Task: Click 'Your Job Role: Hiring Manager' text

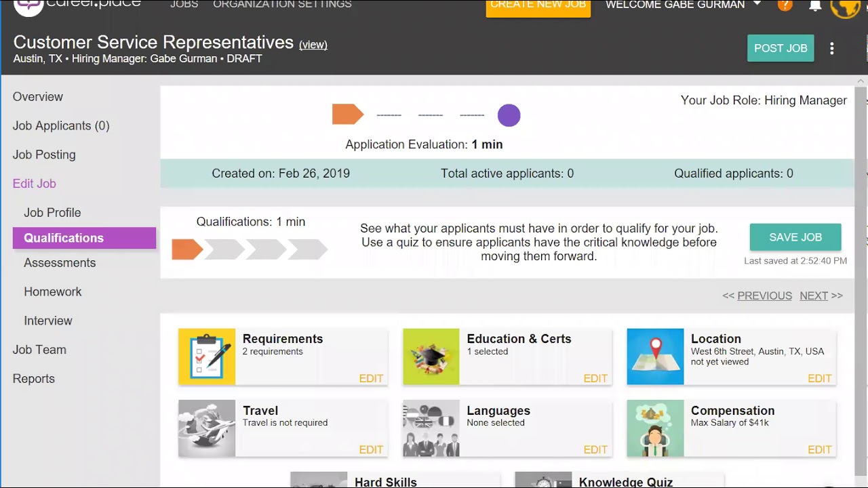Action: (x=764, y=100)
